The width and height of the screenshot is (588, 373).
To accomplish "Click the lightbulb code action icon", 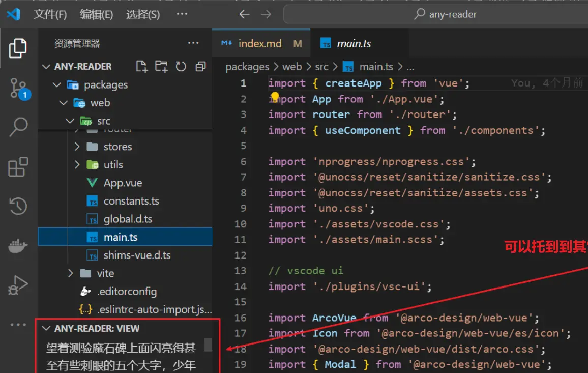I will point(275,96).
